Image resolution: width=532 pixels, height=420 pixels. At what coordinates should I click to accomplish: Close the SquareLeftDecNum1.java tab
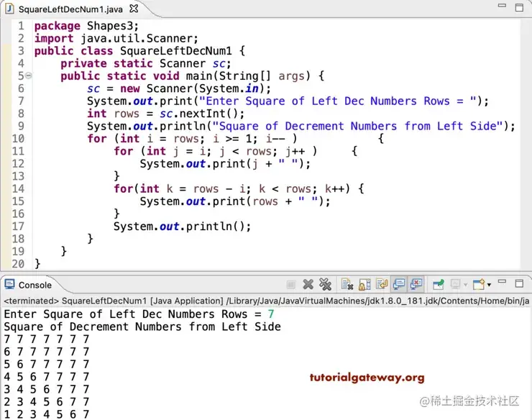pyautogui.click(x=134, y=9)
